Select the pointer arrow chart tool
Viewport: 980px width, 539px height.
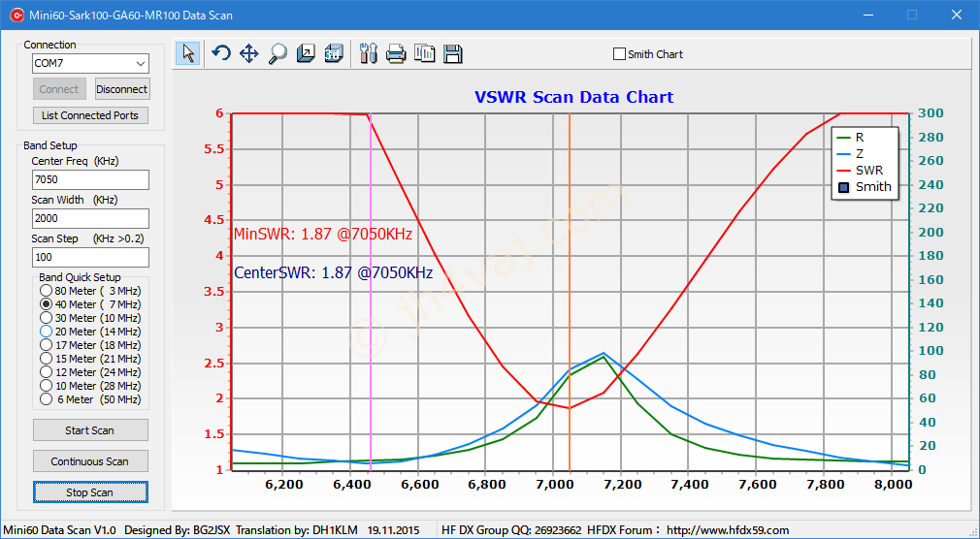tap(188, 53)
